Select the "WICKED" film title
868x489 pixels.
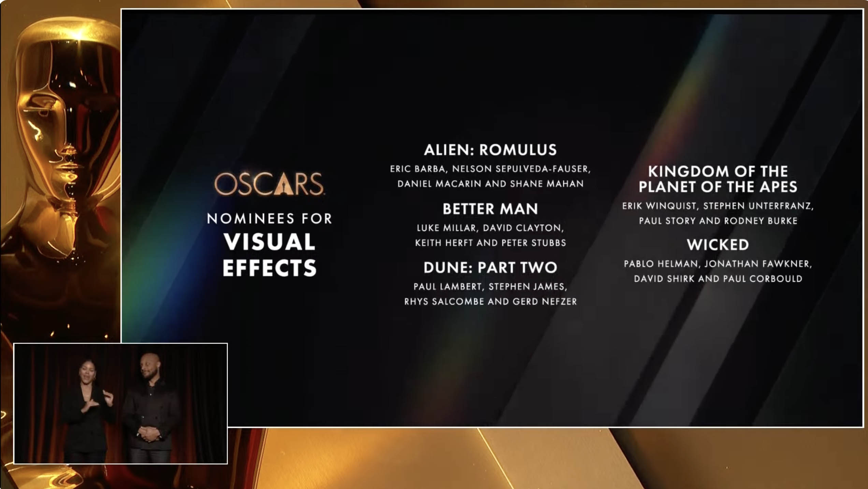pos(718,244)
